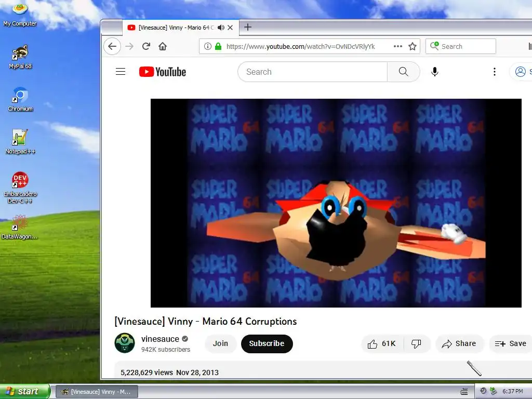Viewport: 532px width, 399px height.
Task: Open a new browser tab
Action: [x=248, y=27]
